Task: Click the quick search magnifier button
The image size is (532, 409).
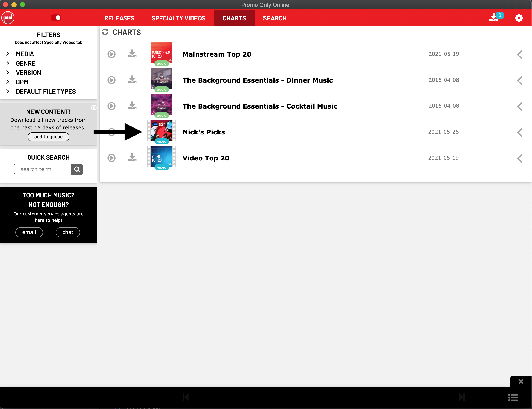Action: [x=77, y=169]
